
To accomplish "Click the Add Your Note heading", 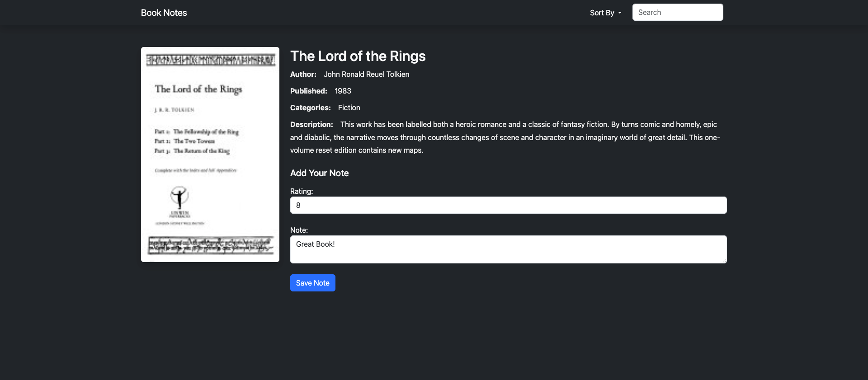I will 319,173.
